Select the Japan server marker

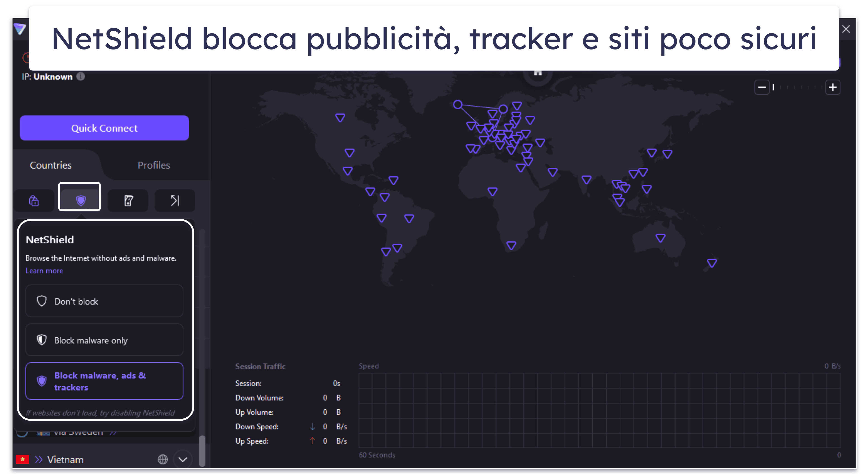[667, 154]
